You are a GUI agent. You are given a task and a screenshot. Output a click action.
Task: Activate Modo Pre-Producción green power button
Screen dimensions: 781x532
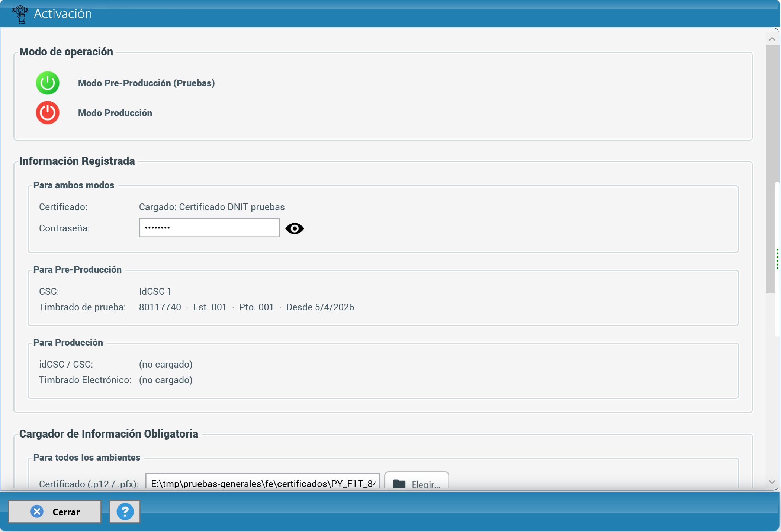click(48, 83)
